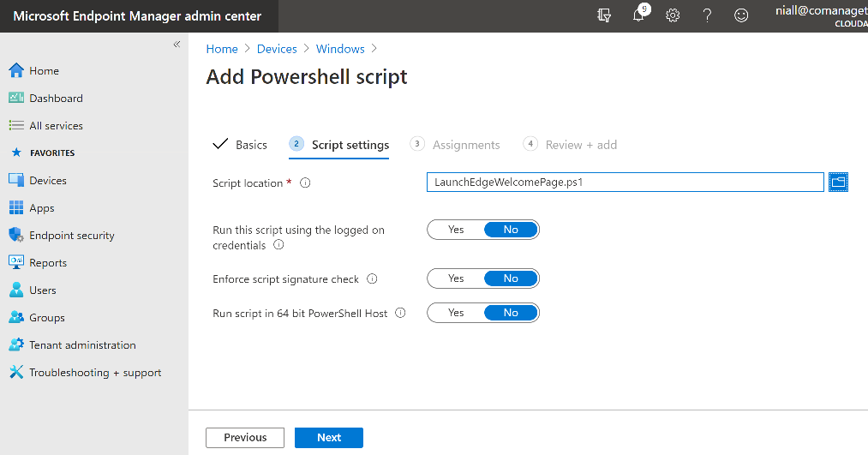Set 64 bit PowerShell Host to Yes

(456, 313)
